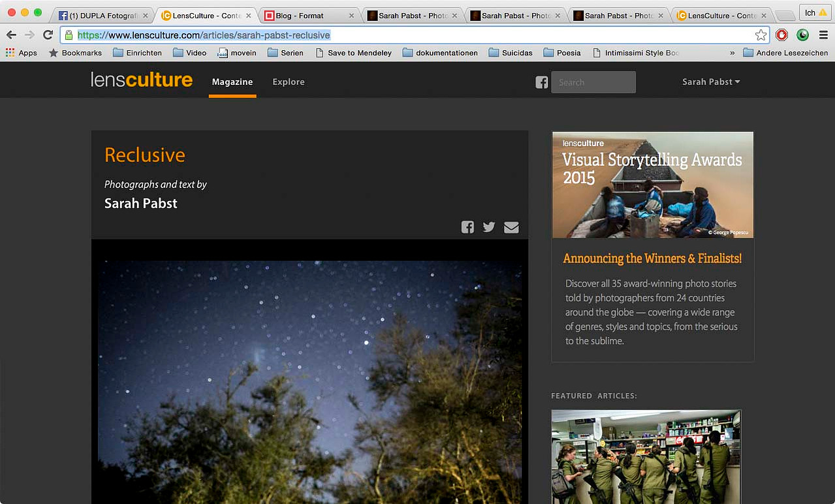Viewport: 835px width, 504px height.
Task: Switch to the last LensCulture - Conte tab
Action: [721, 16]
